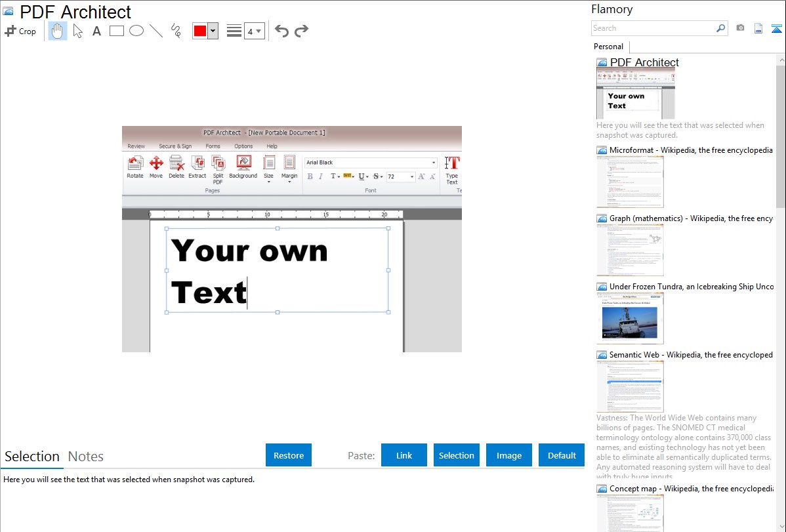Expand the line thickness dropdown
786x532 pixels.
click(x=255, y=31)
